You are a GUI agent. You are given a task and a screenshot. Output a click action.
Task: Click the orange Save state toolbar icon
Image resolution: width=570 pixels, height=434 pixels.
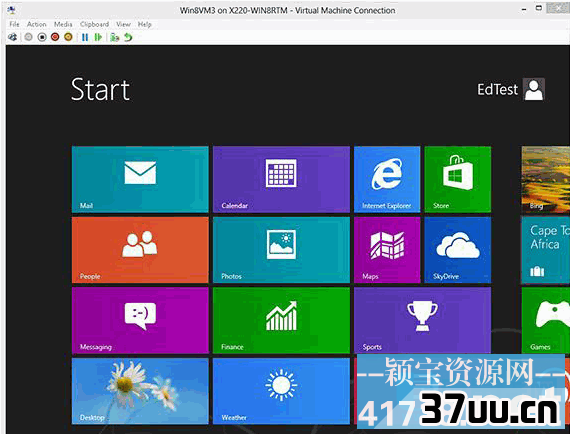pos(68,37)
